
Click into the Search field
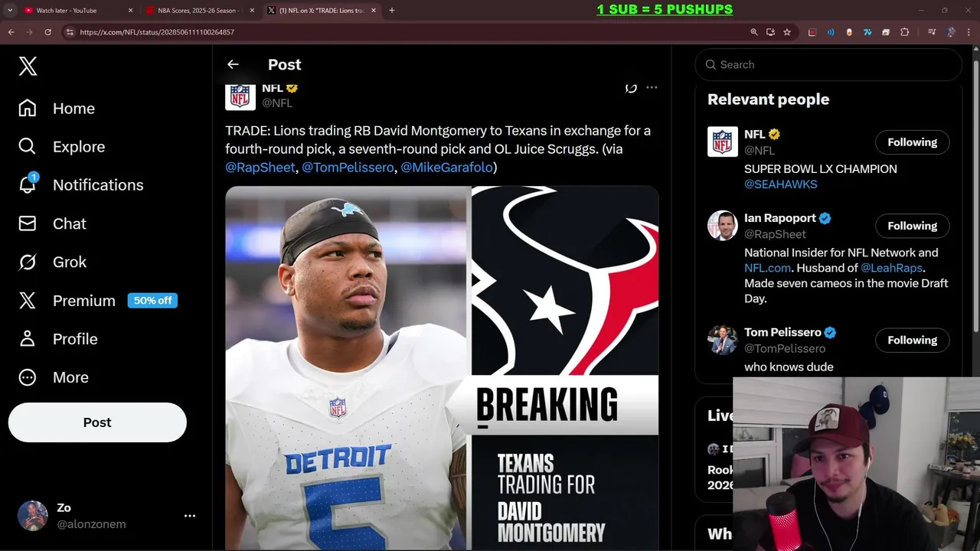(828, 64)
